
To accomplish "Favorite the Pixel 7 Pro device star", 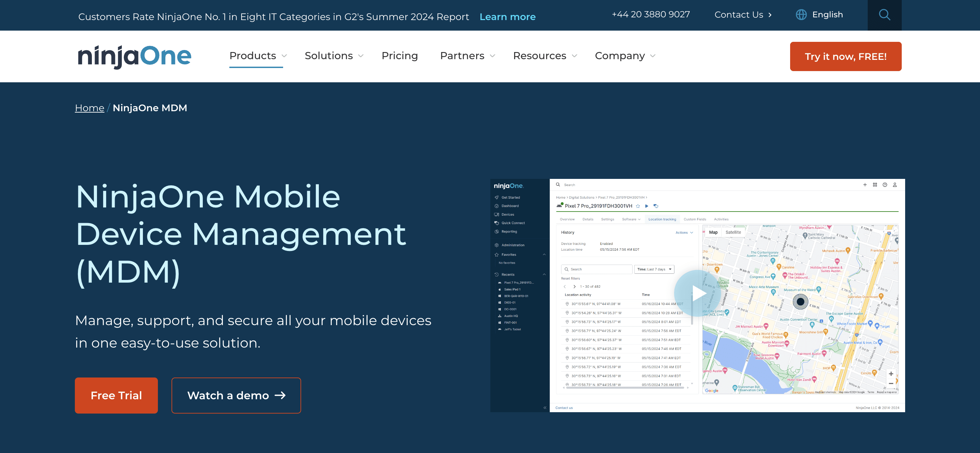I will [x=638, y=206].
